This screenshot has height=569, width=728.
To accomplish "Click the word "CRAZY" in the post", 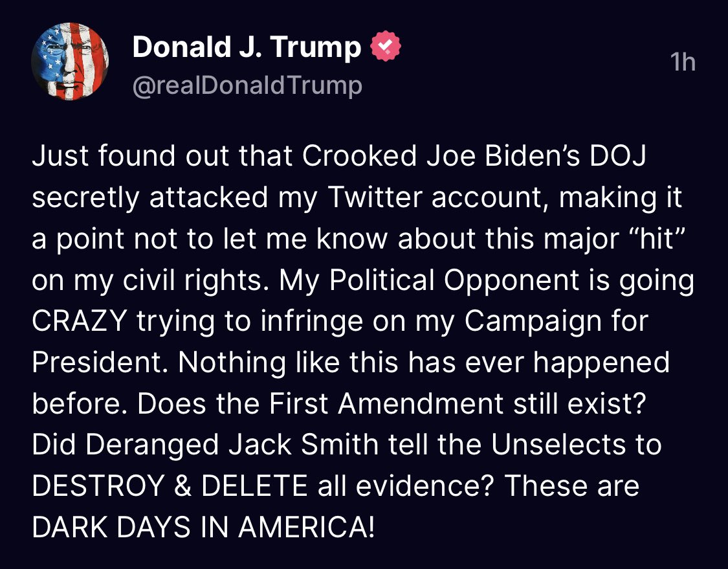I will pos(80,320).
